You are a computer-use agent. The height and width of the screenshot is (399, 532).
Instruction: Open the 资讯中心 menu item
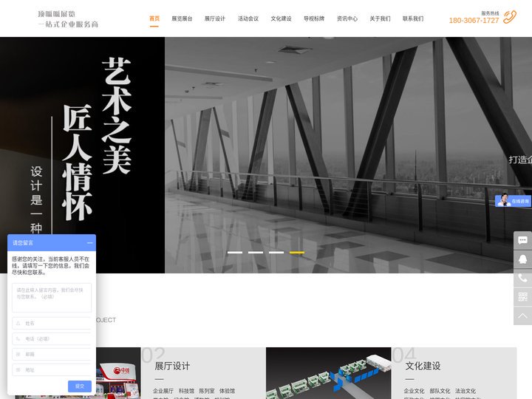coord(347,18)
